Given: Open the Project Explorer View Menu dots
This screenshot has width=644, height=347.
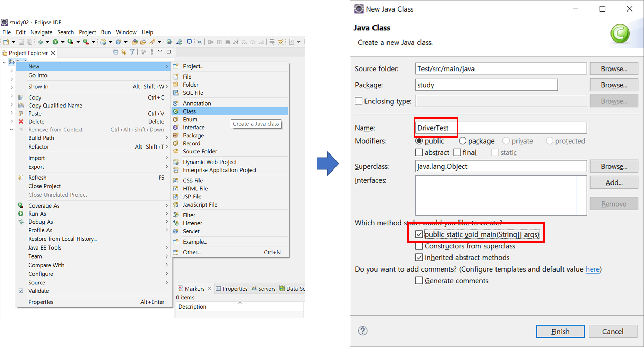Looking at the screenshot, I should (152, 52).
